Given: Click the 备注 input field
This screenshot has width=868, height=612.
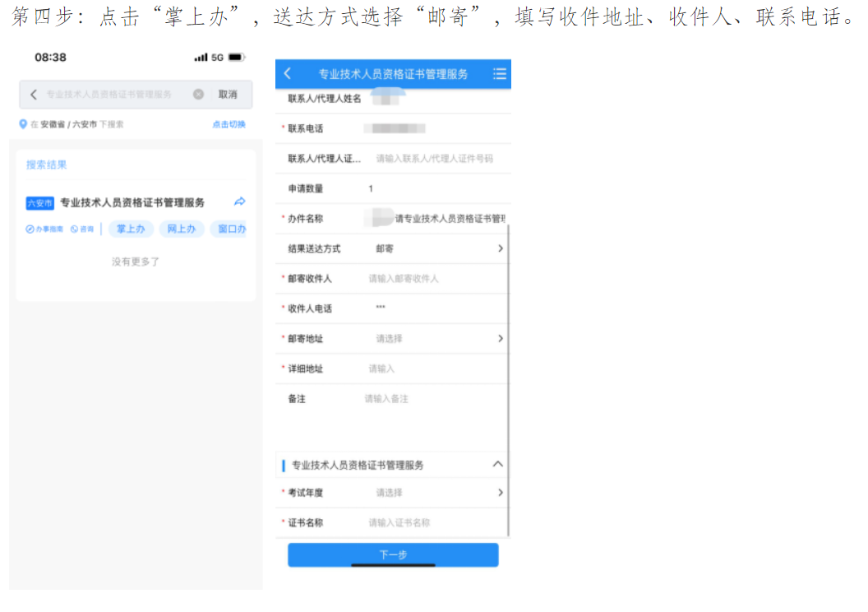Looking at the screenshot, I should tap(393, 399).
